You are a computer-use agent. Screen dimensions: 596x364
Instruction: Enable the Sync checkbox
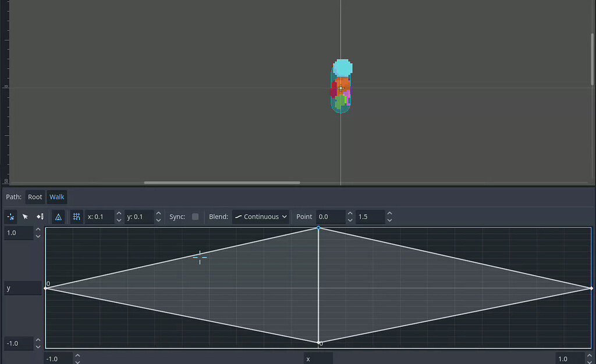[x=195, y=216]
